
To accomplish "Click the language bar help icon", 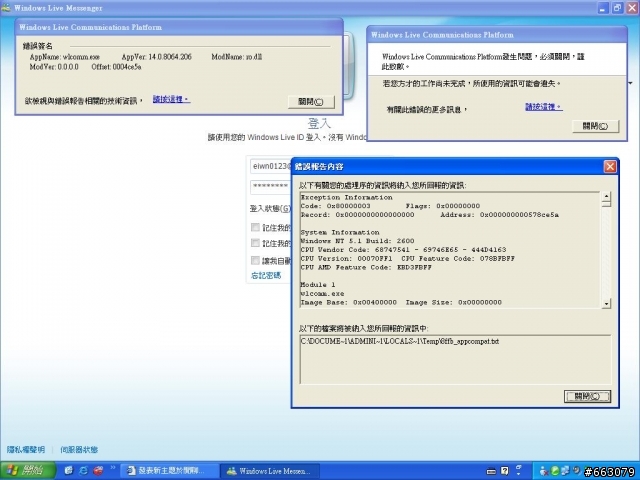I will coord(505,471).
